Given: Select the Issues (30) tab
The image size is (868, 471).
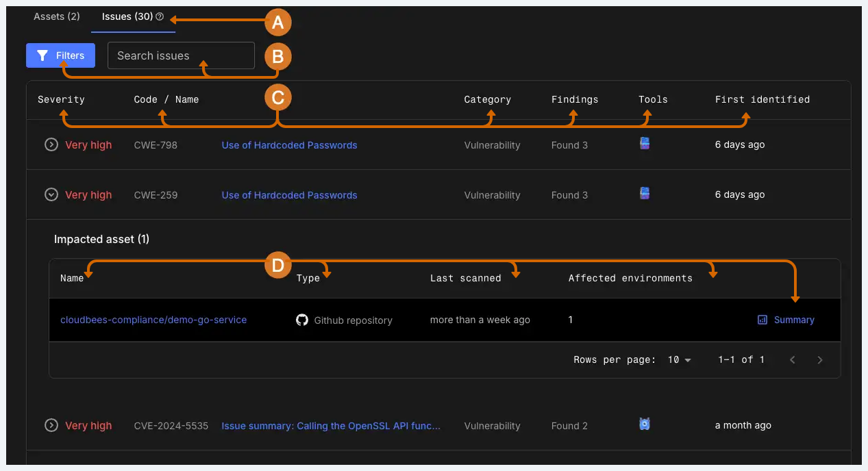Looking at the screenshot, I should [x=127, y=16].
